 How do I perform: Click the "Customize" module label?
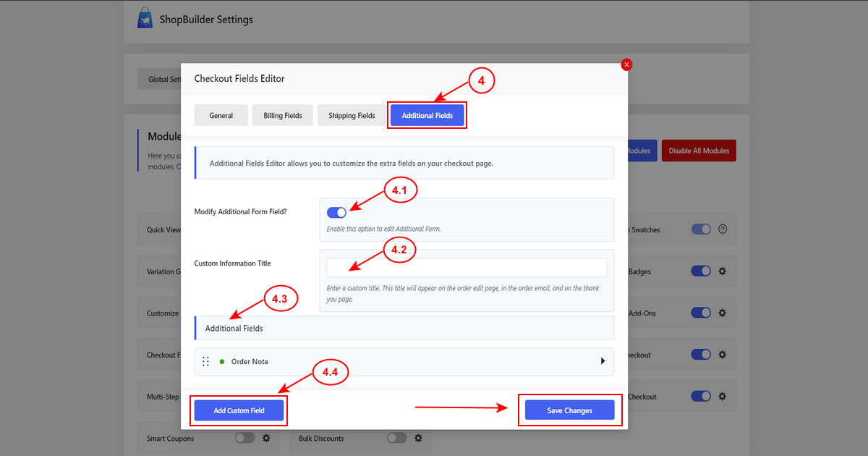click(163, 313)
